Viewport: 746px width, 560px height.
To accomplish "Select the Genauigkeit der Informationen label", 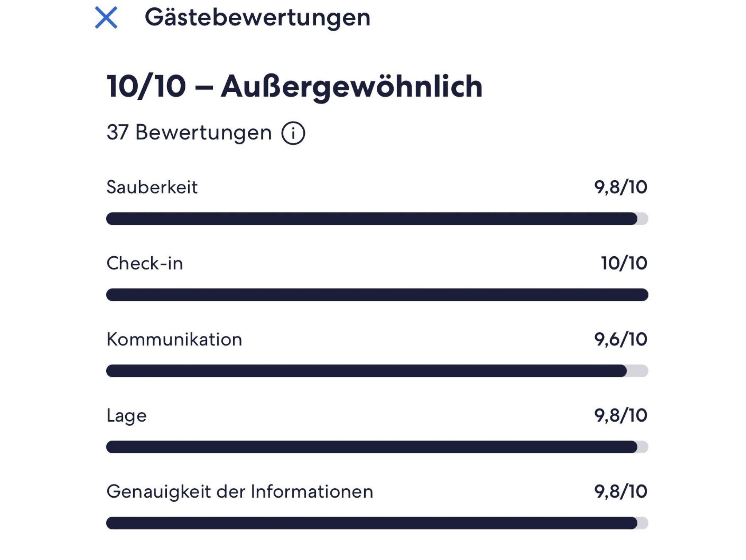I will 240,492.
